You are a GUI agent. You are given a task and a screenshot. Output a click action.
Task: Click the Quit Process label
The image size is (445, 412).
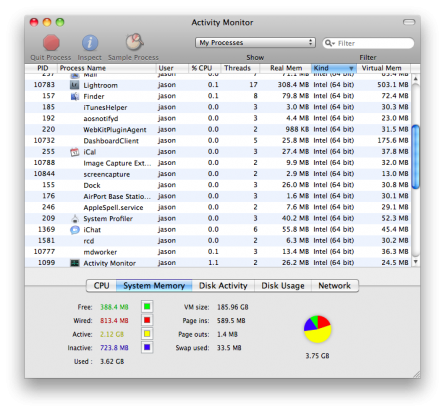point(51,58)
